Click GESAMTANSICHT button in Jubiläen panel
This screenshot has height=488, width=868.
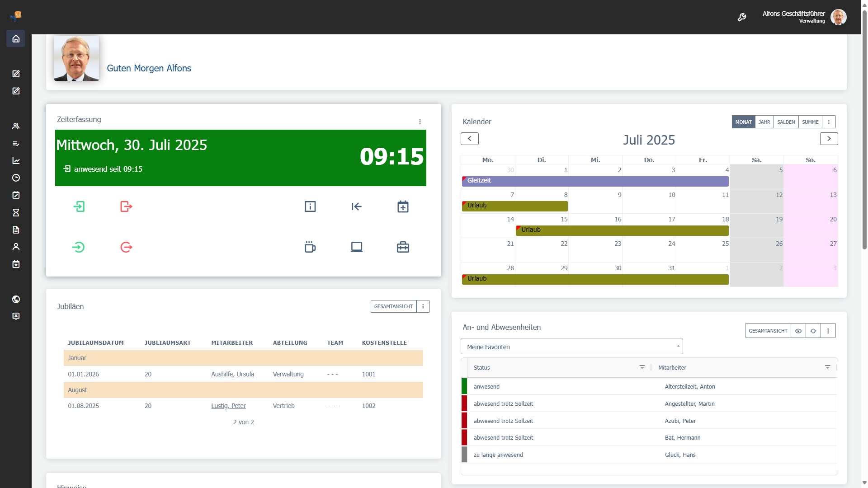[x=393, y=306]
